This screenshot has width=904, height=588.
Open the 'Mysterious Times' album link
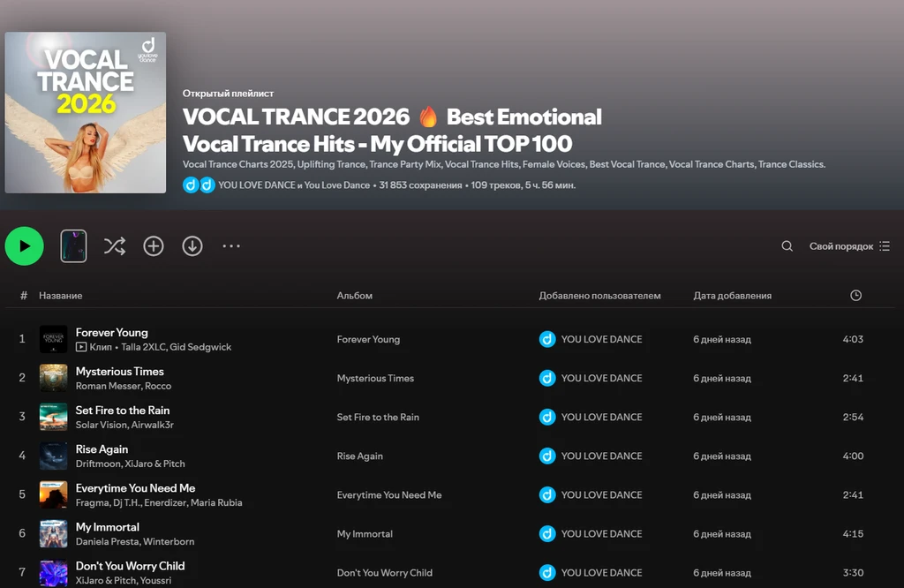point(375,378)
